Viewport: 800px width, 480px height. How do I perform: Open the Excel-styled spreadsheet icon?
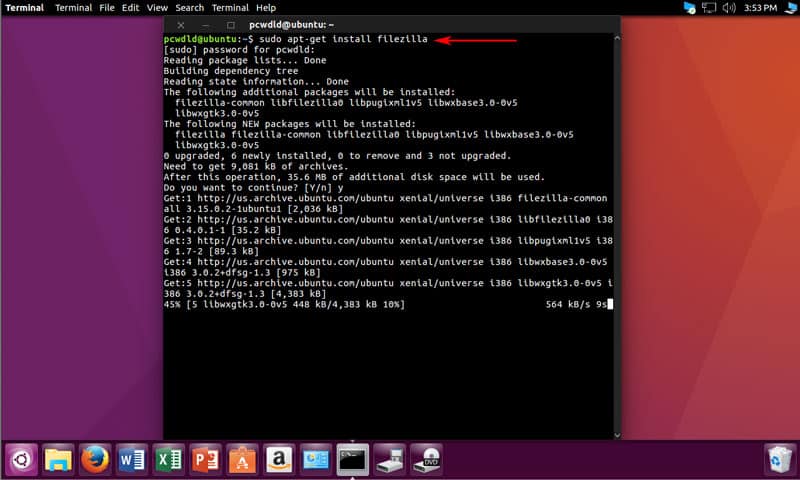169,460
